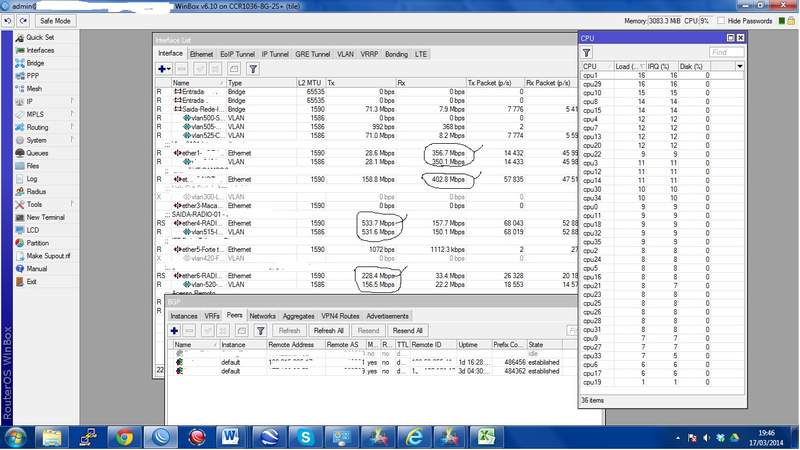Open the add interface dropdown in Interface List
This screenshot has height=450, width=800.
coord(168,68)
